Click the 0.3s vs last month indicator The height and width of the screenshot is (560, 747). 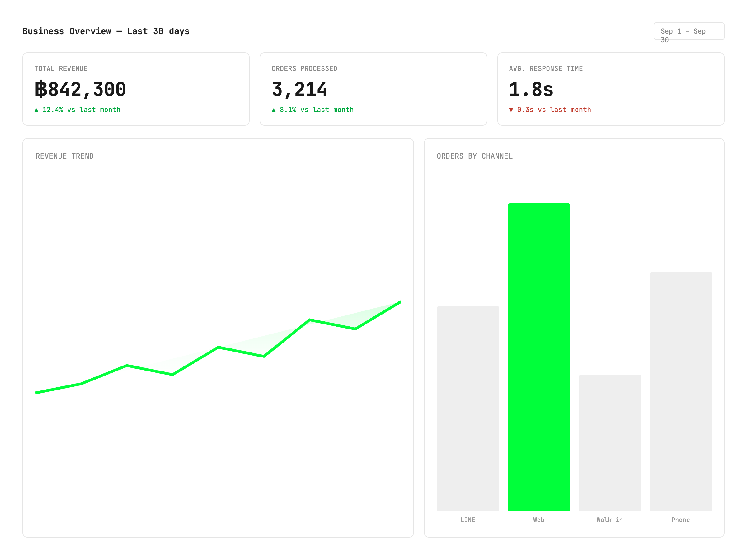pos(550,110)
